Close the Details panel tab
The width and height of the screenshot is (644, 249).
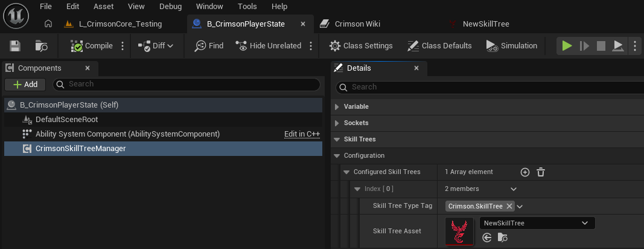click(x=416, y=68)
